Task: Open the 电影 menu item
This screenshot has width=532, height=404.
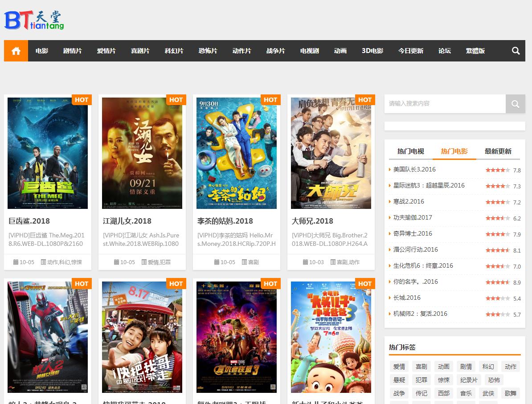Action: click(x=42, y=51)
